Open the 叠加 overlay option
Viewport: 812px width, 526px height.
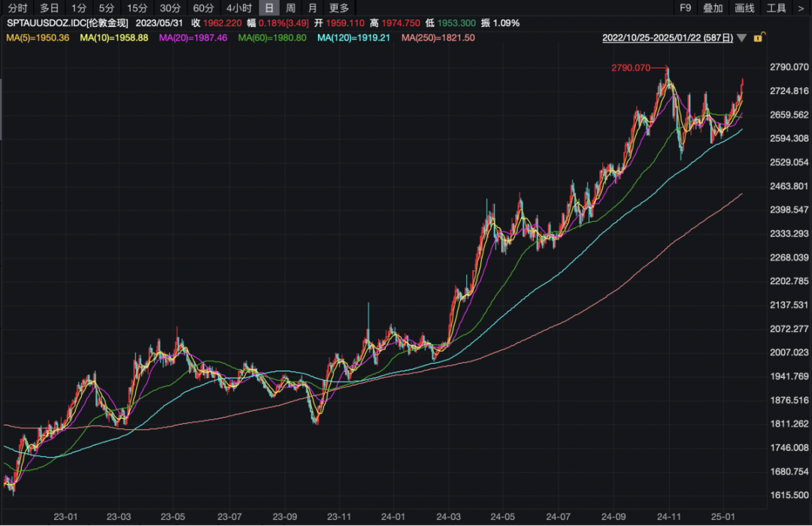coord(713,8)
